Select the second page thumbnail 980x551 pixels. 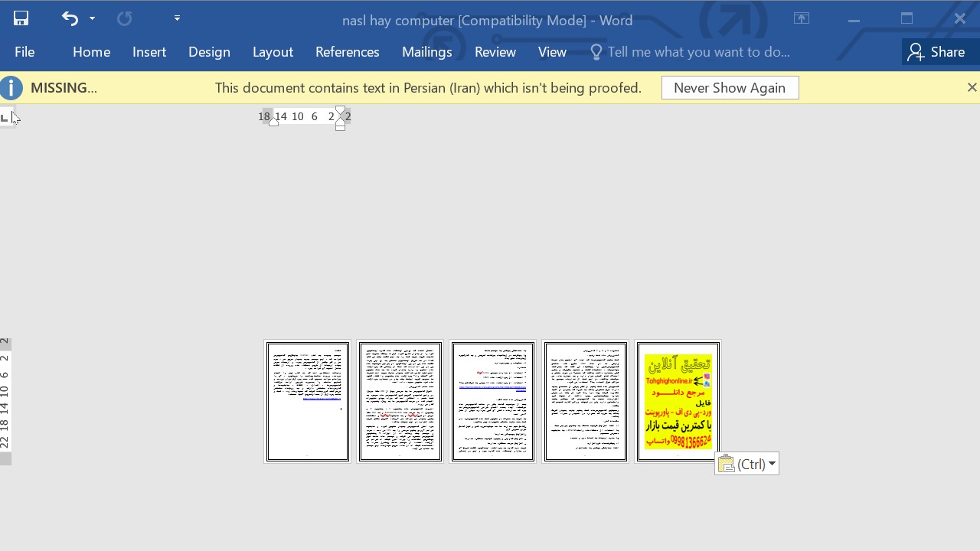click(400, 402)
